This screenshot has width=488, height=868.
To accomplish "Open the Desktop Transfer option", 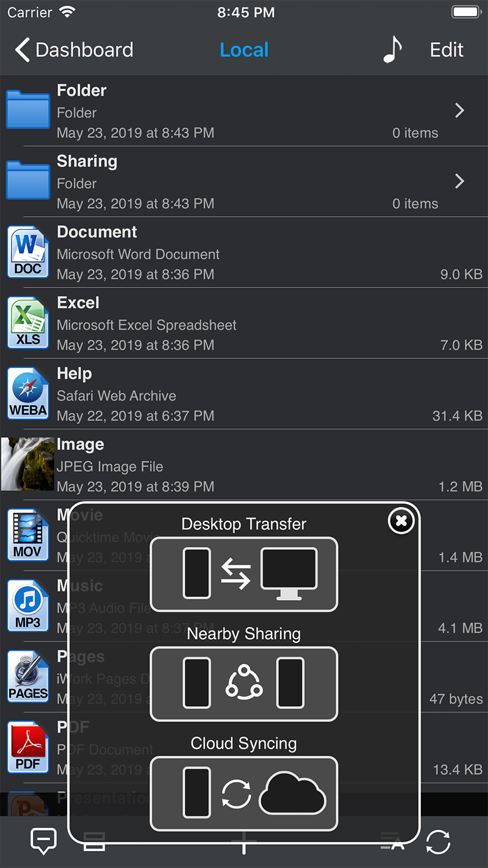I will click(x=244, y=574).
